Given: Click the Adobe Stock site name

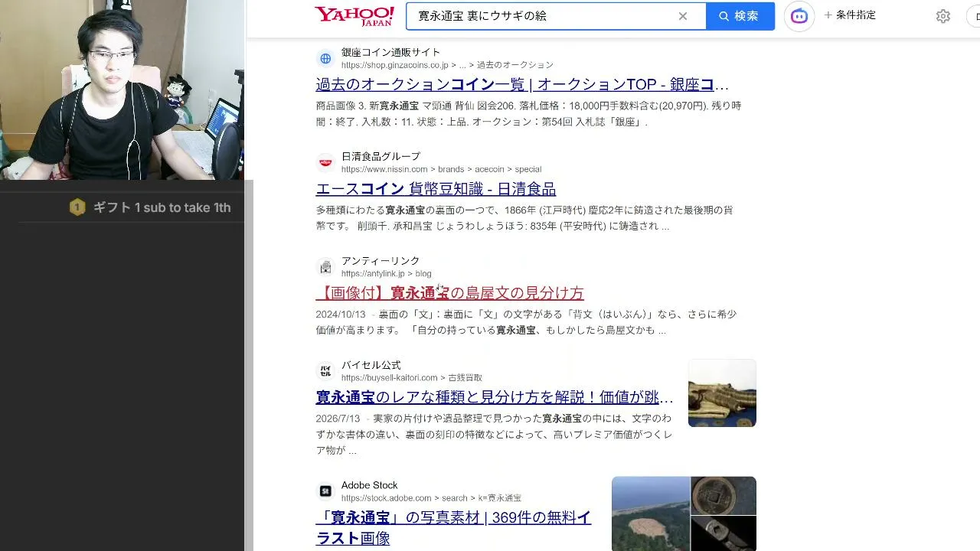Looking at the screenshot, I should point(370,485).
